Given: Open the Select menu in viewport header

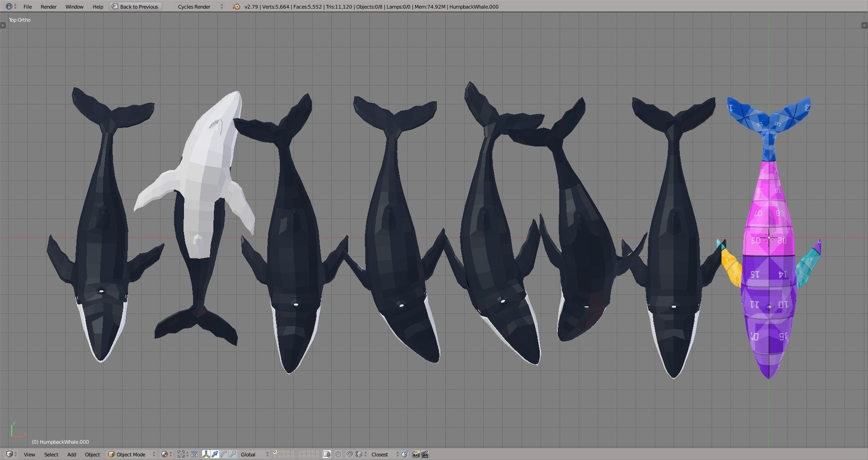Looking at the screenshot, I should click(51, 454).
